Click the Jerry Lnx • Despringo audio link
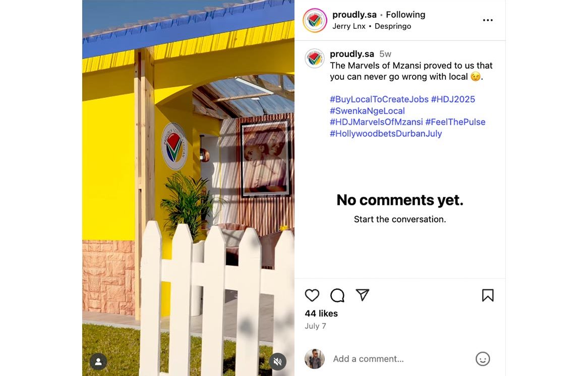Image resolution: width=588 pixels, height=376 pixels. [372, 26]
